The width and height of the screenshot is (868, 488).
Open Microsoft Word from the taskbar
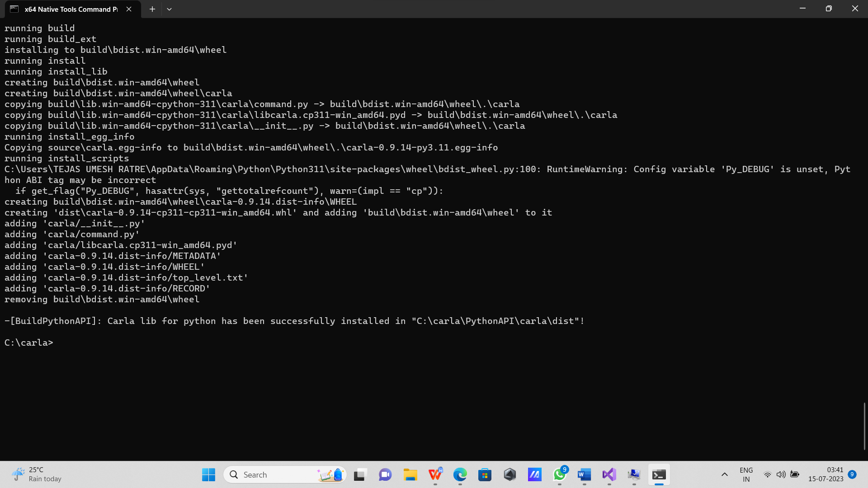click(x=584, y=474)
